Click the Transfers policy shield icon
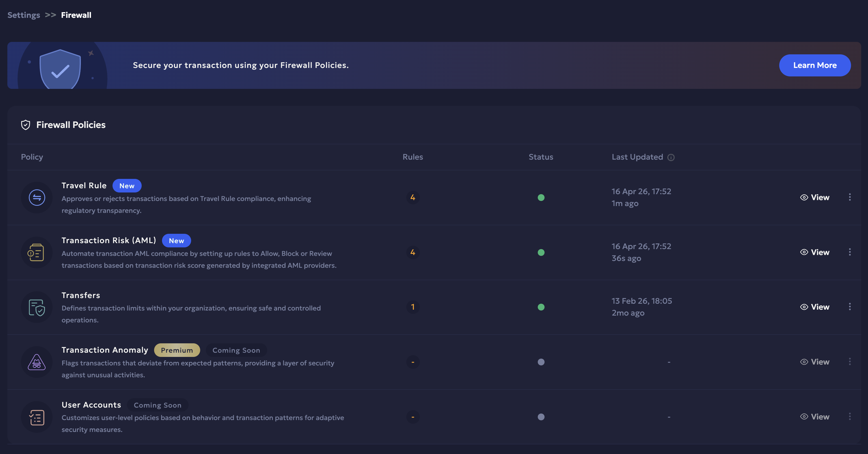The width and height of the screenshot is (868, 454). (37, 307)
